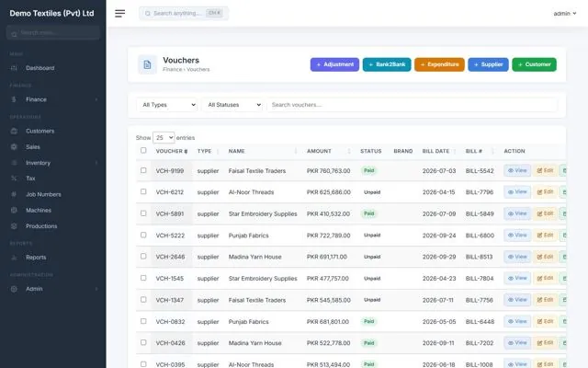Check the VCH-1545 row checkbox

(x=143, y=278)
